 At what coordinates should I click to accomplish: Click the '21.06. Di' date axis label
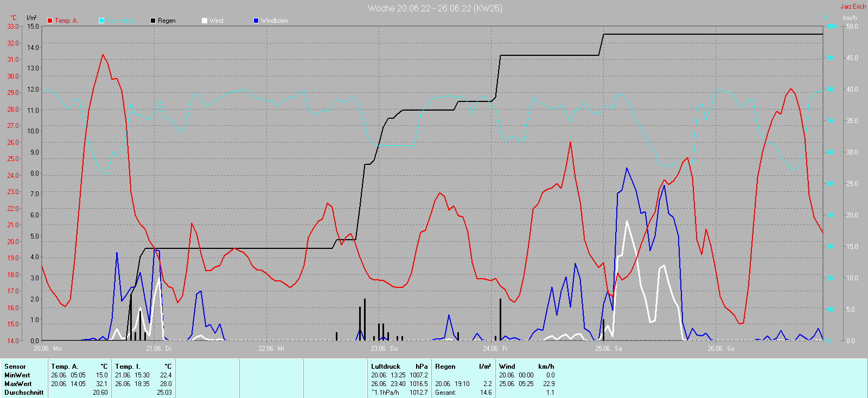coord(159,349)
